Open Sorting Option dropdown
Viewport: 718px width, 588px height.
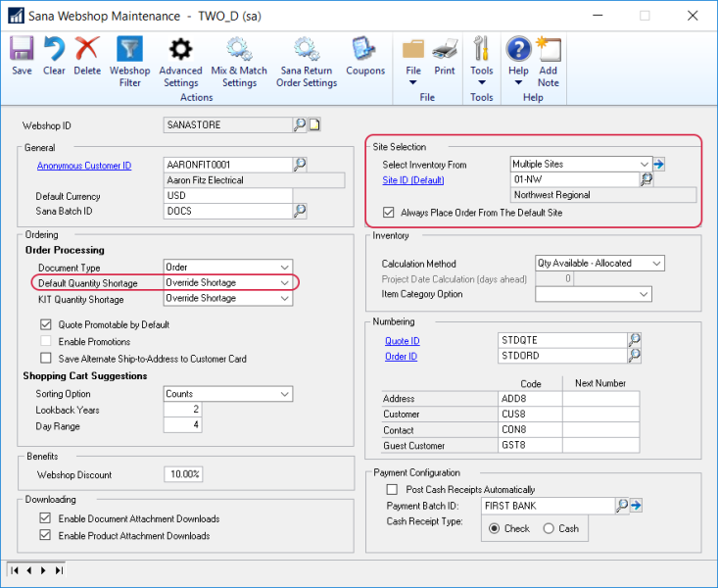(x=284, y=394)
